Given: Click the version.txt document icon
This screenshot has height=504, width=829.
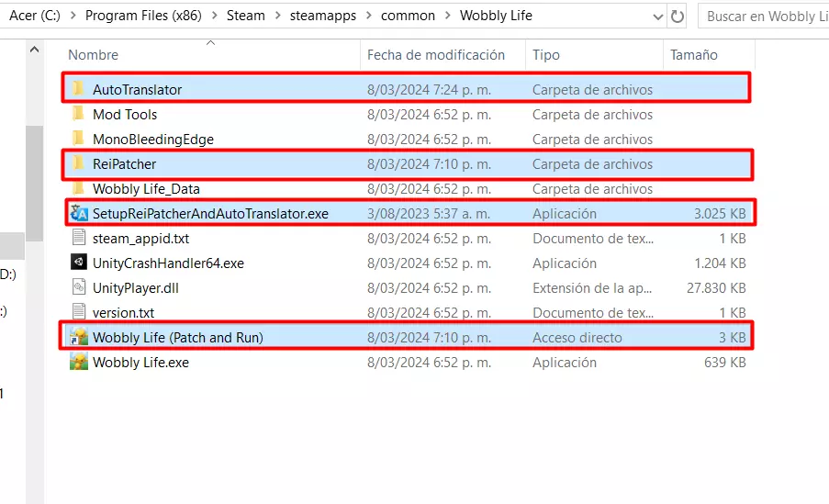Looking at the screenshot, I should point(79,312).
